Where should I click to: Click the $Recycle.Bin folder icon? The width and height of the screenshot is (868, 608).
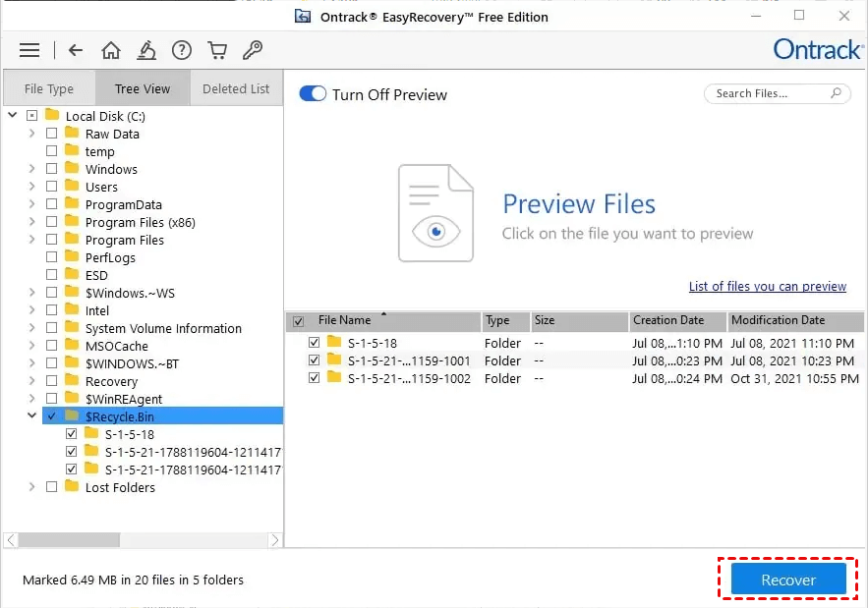(x=72, y=415)
